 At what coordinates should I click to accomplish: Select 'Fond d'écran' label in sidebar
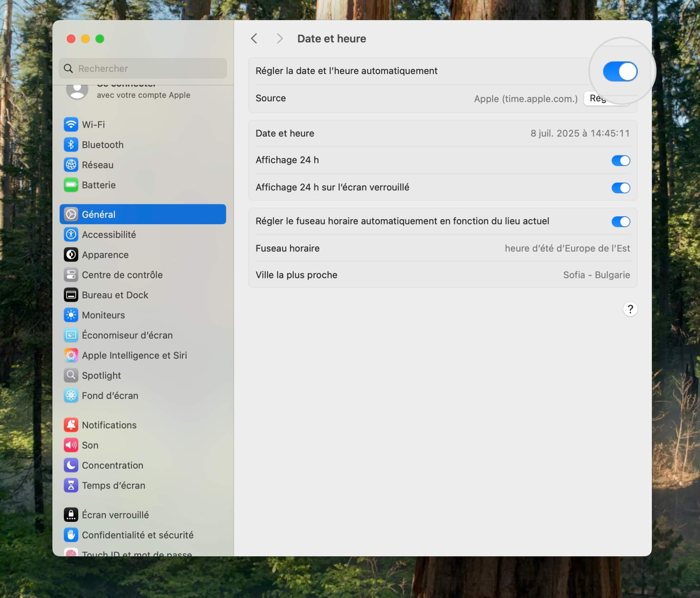(110, 395)
